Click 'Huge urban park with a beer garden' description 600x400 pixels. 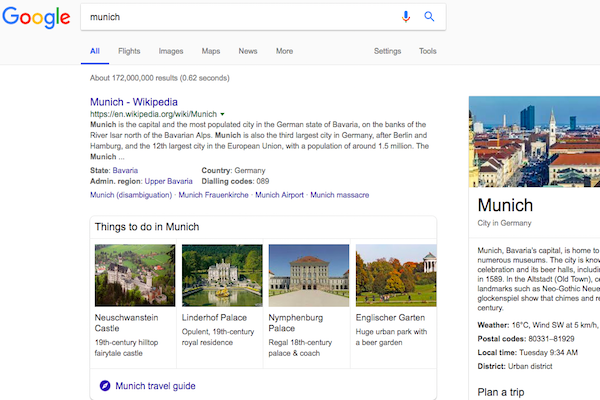(x=391, y=337)
